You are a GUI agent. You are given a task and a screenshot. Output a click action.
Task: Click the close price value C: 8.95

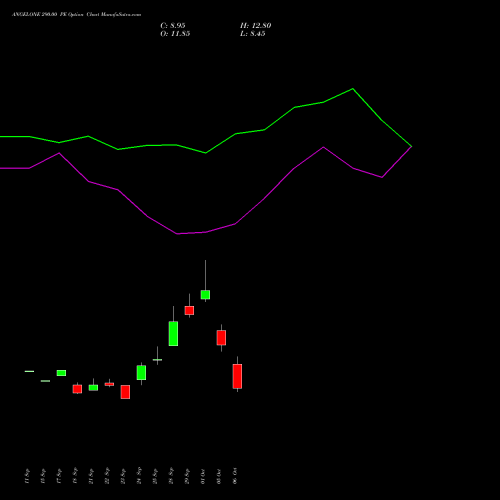click(x=173, y=26)
